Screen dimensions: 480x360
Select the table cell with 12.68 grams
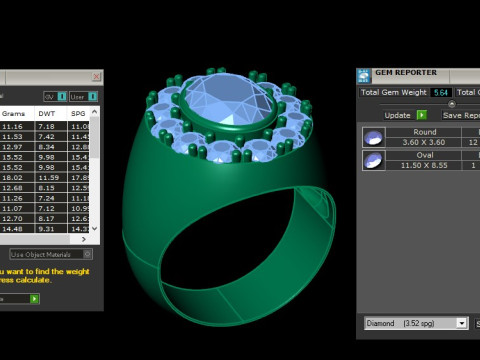tap(17, 188)
